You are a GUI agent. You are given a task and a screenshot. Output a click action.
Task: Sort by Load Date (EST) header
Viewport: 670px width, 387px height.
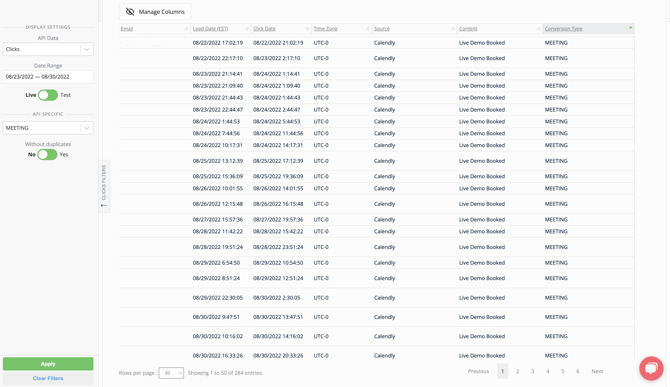click(x=210, y=29)
